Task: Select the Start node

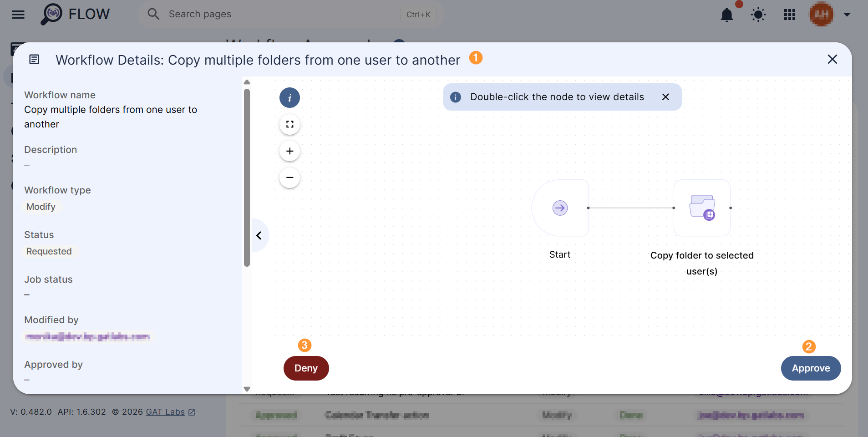Action: point(560,208)
